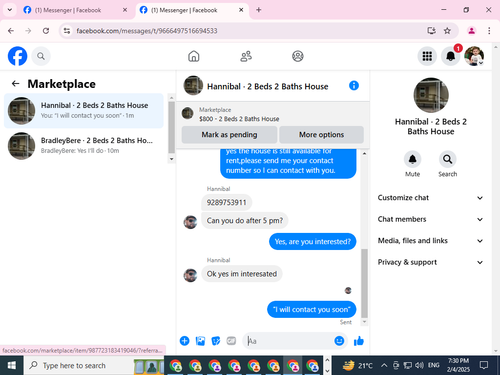Click the message input field
The image size is (500, 375).
point(289,341)
